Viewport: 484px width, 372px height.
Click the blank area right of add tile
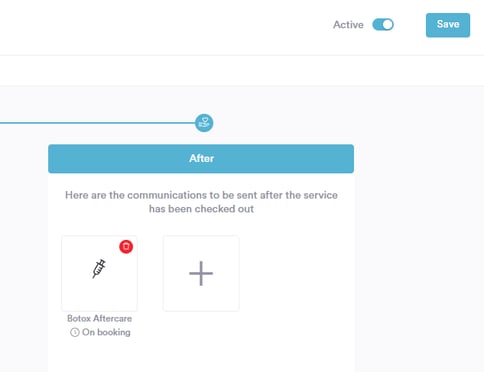296,273
